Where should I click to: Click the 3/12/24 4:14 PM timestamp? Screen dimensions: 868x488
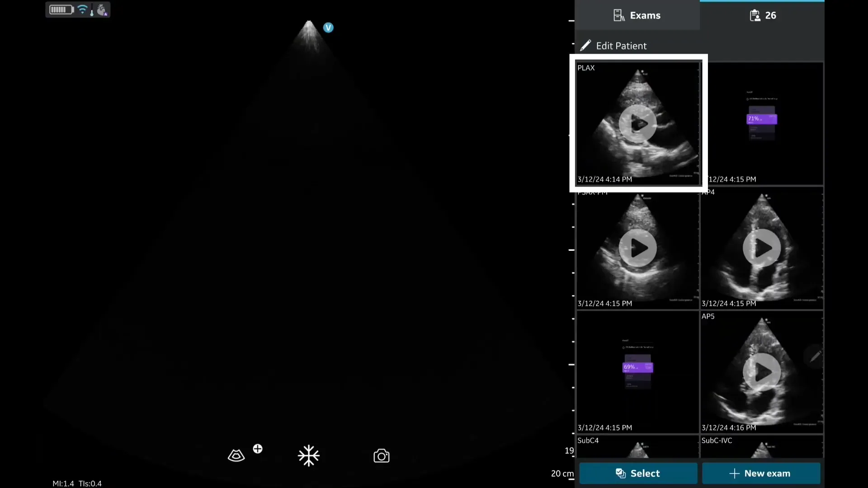605,179
